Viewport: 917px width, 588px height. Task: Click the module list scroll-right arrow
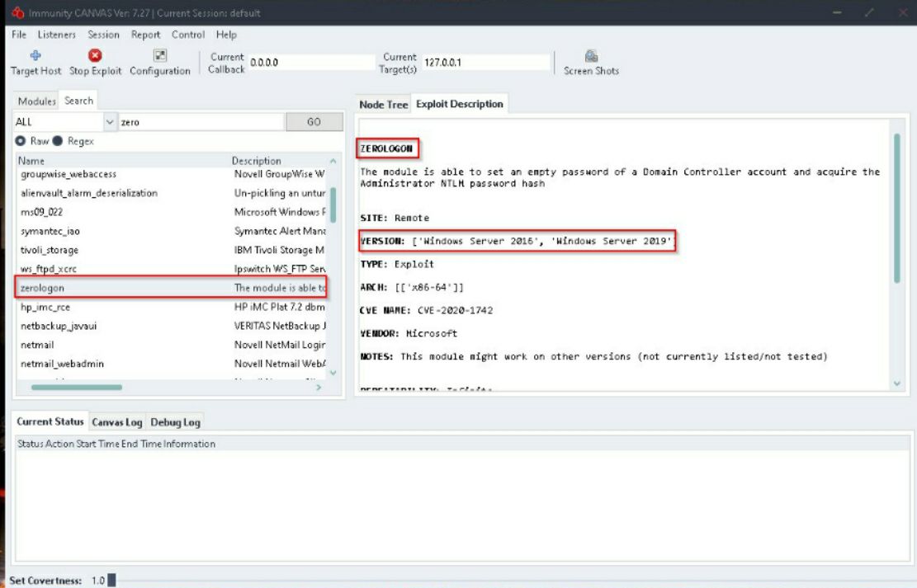[x=319, y=387]
